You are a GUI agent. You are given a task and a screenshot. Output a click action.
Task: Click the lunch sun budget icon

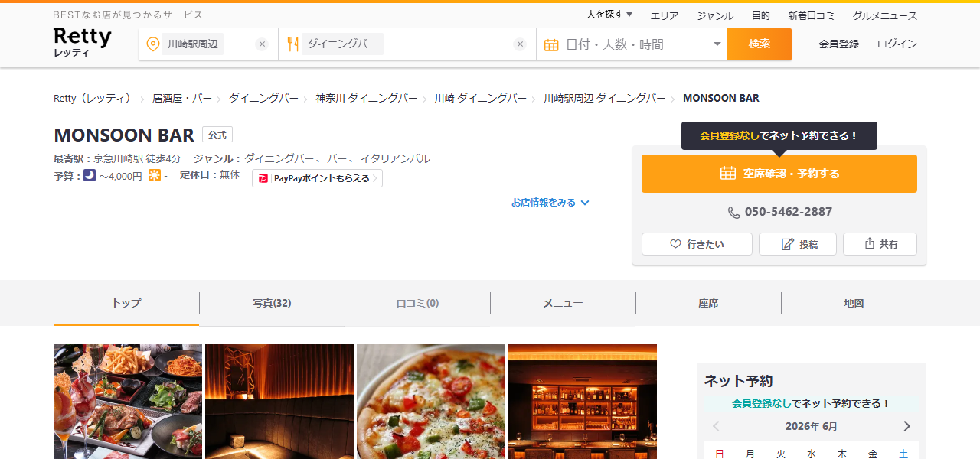(x=155, y=176)
